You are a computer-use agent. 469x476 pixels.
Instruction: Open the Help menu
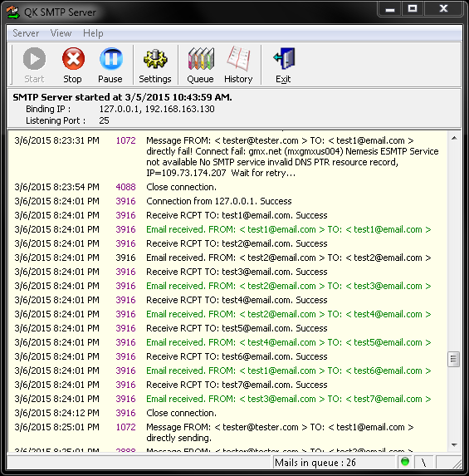click(93, 32)
